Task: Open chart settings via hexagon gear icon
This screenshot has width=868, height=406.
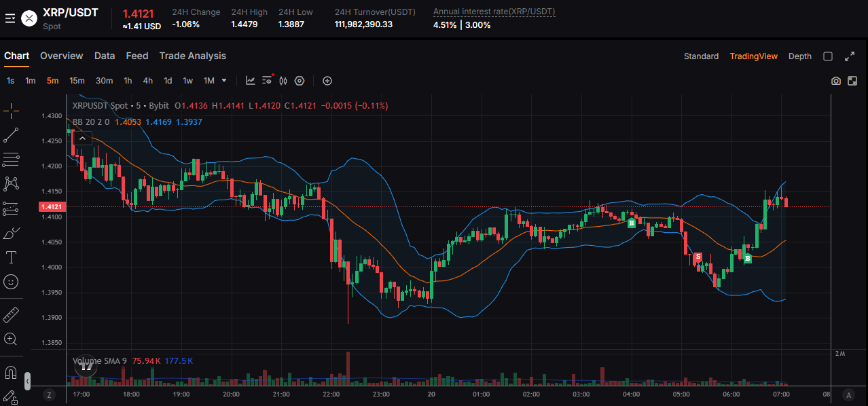Action: (x=300, y=80)
